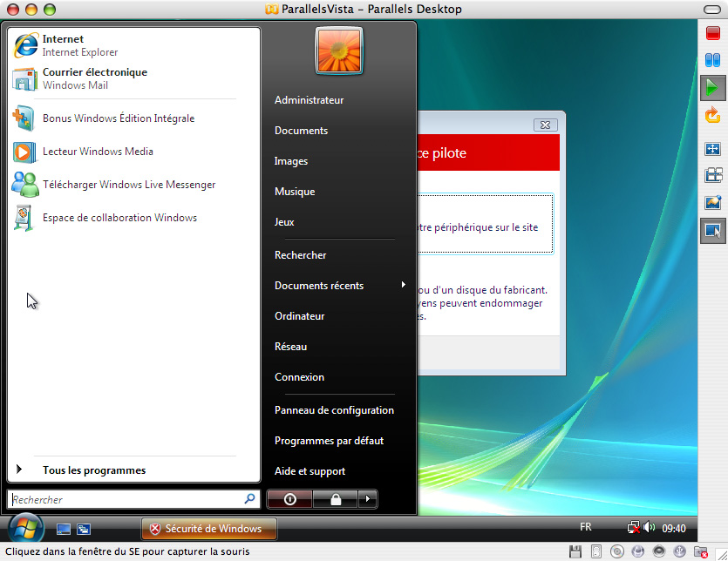Click the Parallels Coherence windows icon

click(x=713, y=175)
